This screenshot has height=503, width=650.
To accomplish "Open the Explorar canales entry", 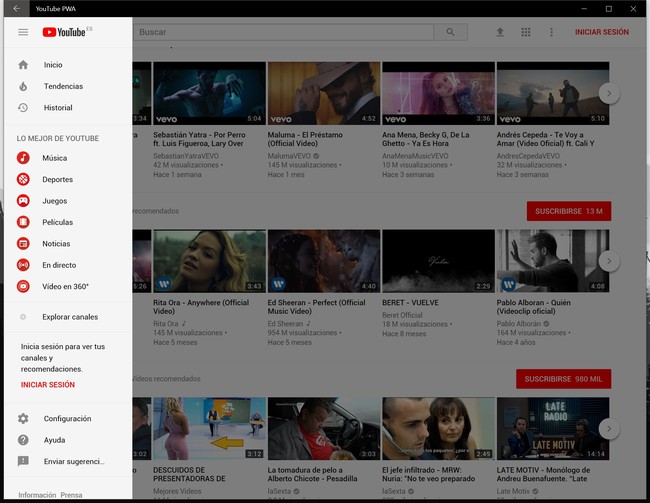I will tap(68, 317).
